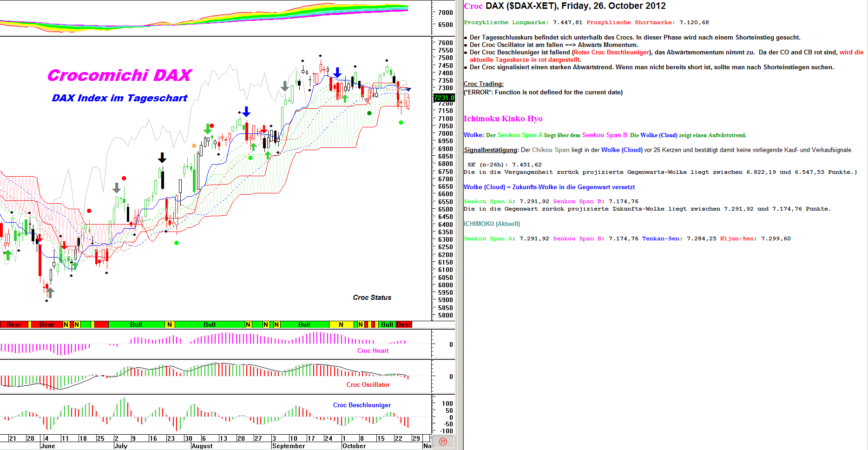Click the Ichimoku Kinko Hyo heading
This screenshot has height=450, width=868.
(503, 119)
